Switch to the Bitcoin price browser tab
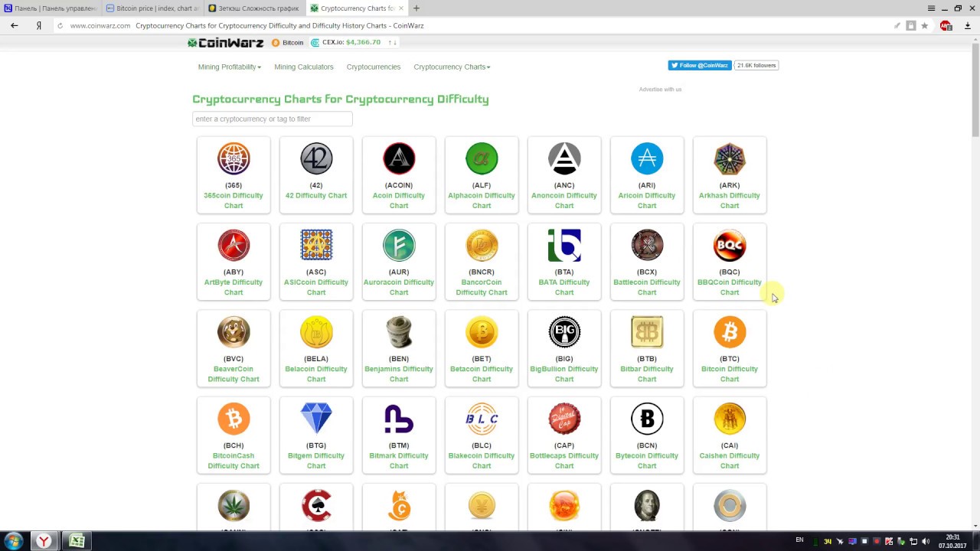This screenshot has width=980, height=551. [x=152, y=8]
